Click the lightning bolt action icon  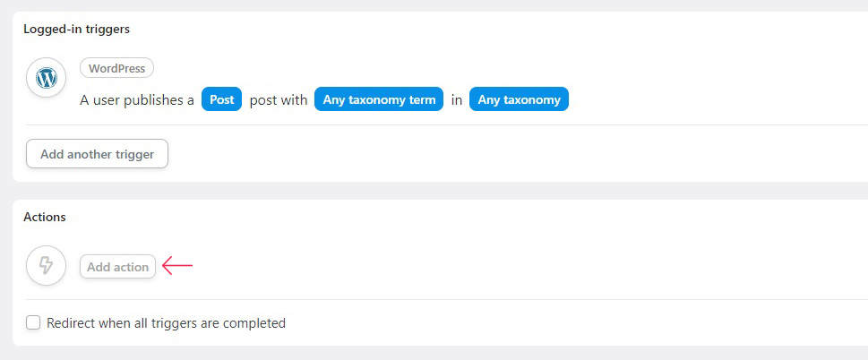coord(47,266)
